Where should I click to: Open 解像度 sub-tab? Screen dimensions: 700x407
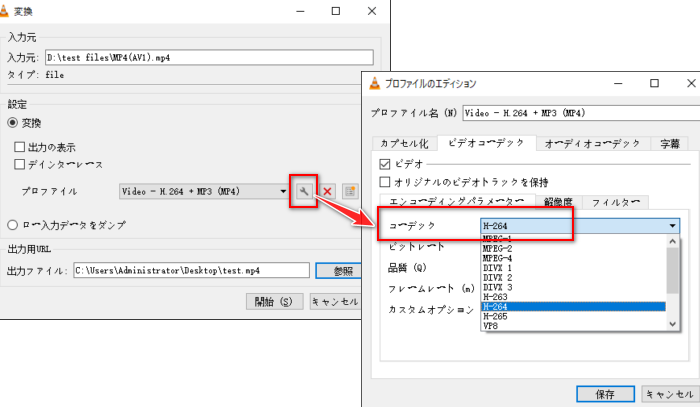click(x=558, y=202)
